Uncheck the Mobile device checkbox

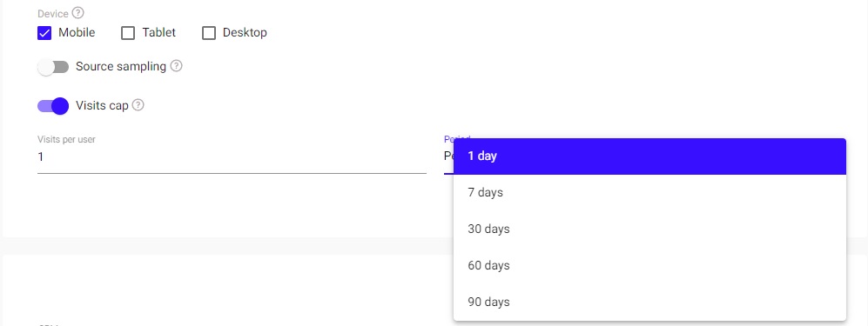[x=44, y=33]
